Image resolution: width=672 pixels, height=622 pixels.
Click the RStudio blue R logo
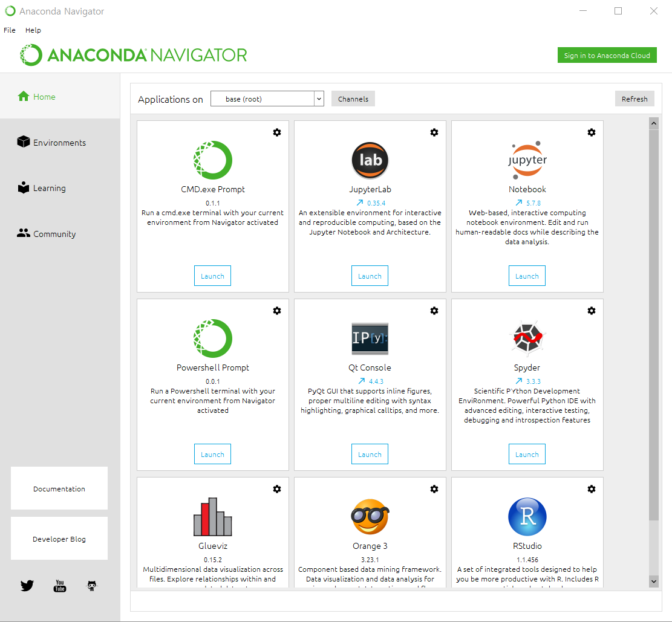tap(527, 517)
